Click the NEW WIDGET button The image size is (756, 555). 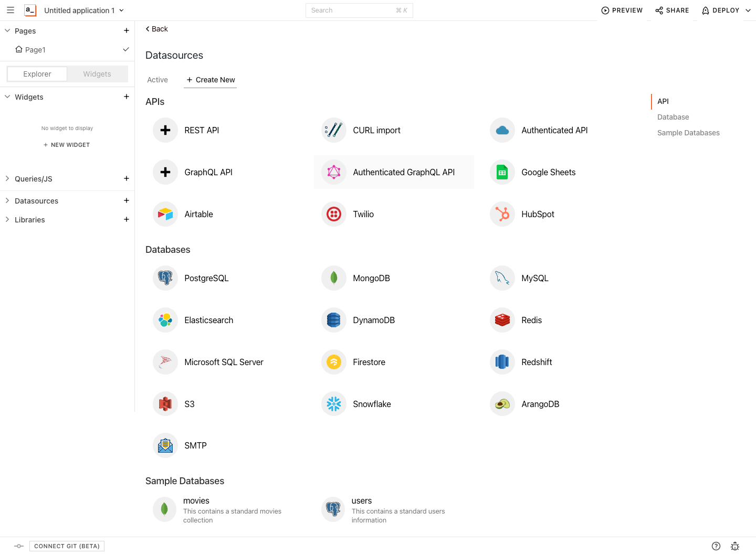click(x=67, y=145)
